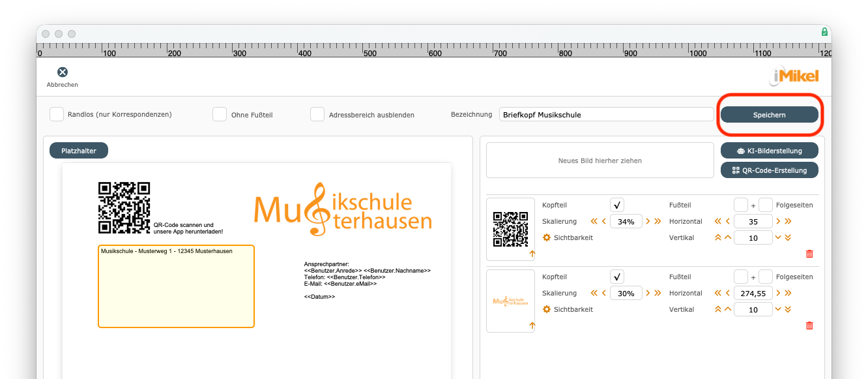Screen dimensions: 868x379
Task: Click the up arrow on the logo thumbnail
Action: pos(532,326)
